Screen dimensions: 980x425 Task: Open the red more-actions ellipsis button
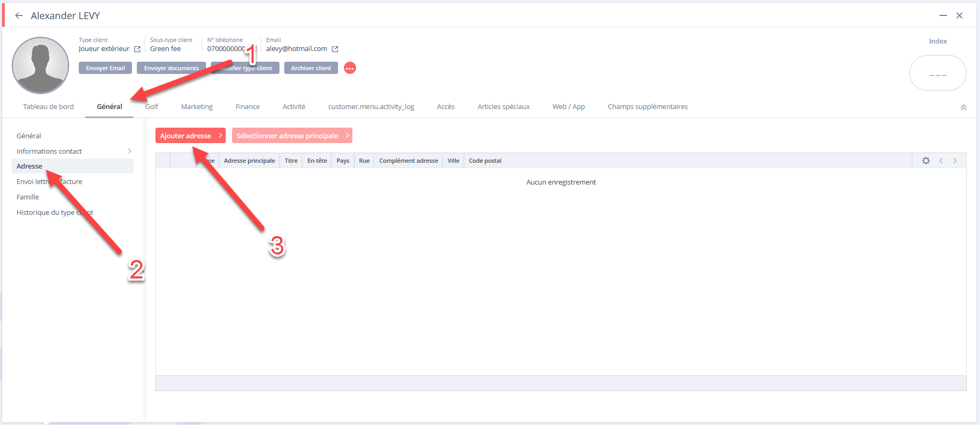click(350, 68)
